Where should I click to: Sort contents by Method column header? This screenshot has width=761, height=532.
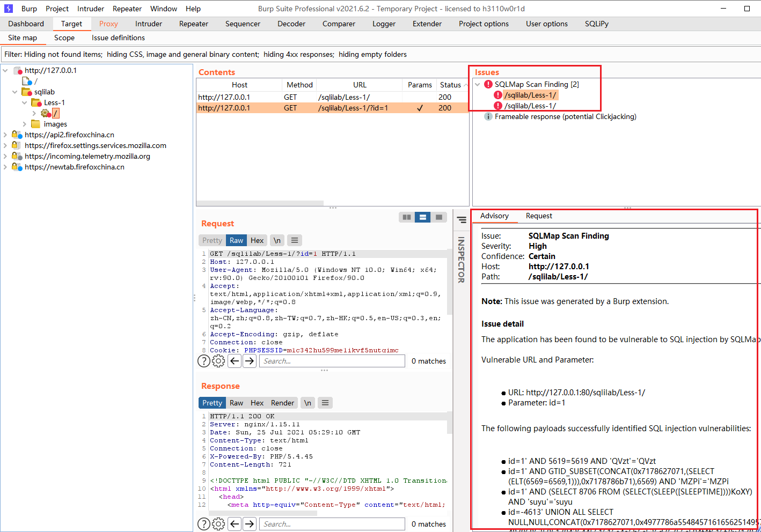click(x=299, y=85)
